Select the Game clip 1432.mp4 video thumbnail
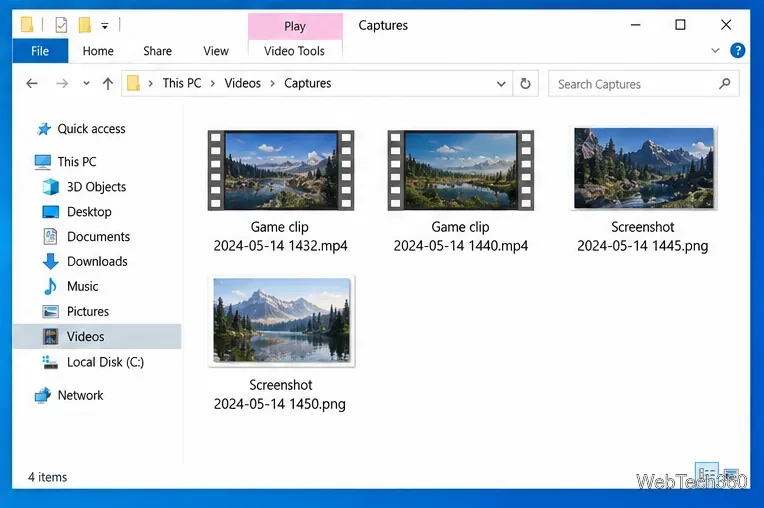 tap(281, 170)
